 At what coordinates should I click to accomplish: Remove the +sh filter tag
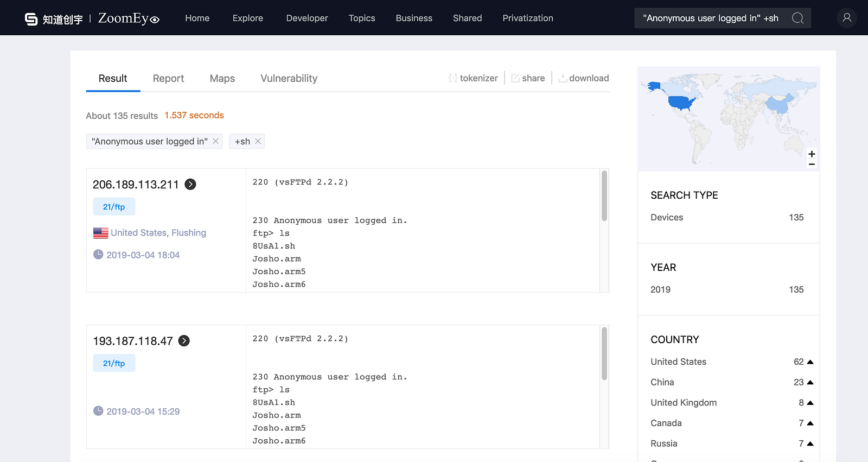pyautogui.click(x=258, y=141)
